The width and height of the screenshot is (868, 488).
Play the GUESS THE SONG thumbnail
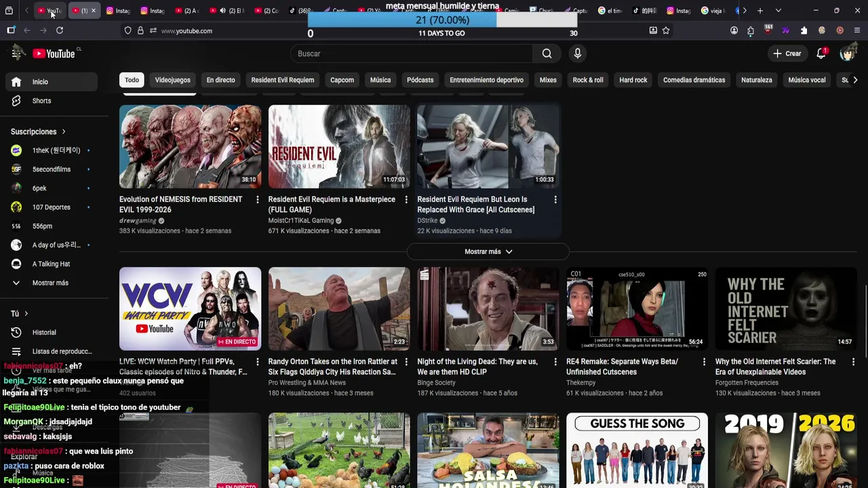637,450
